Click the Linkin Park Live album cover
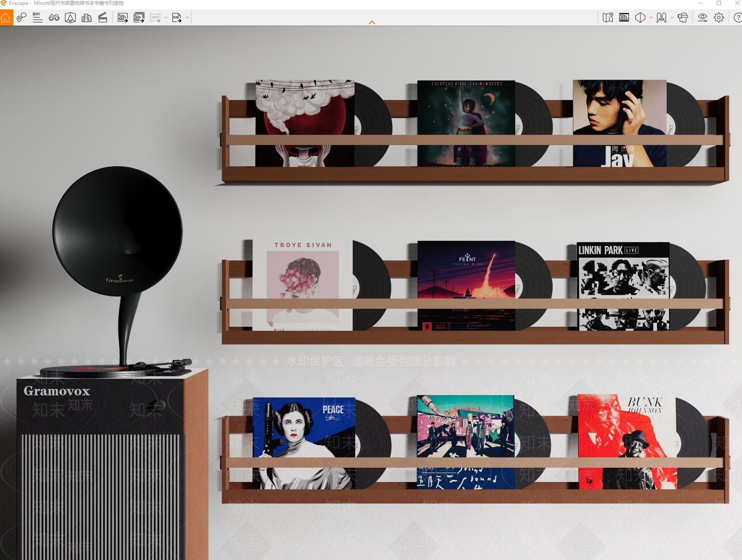This screenshot has height=560, width=742. pyautogui.click(x=623, y=286)
